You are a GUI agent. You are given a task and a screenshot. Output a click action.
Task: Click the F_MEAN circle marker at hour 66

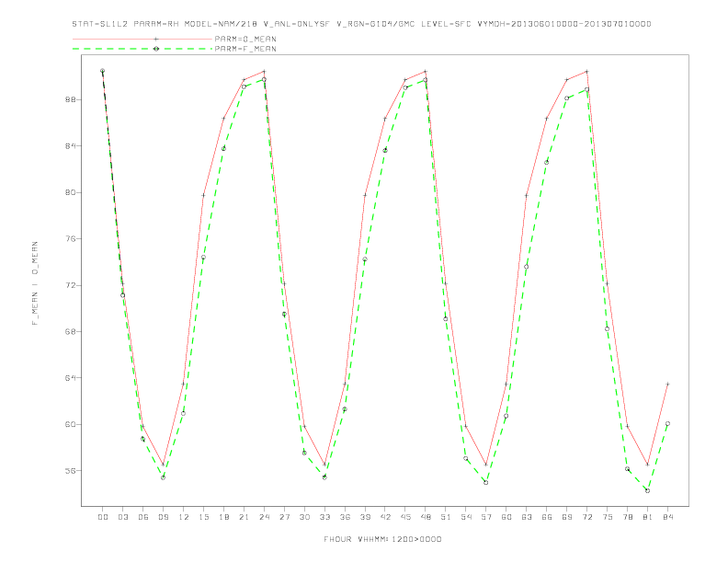pyautogui.click(x=547, y=162)
